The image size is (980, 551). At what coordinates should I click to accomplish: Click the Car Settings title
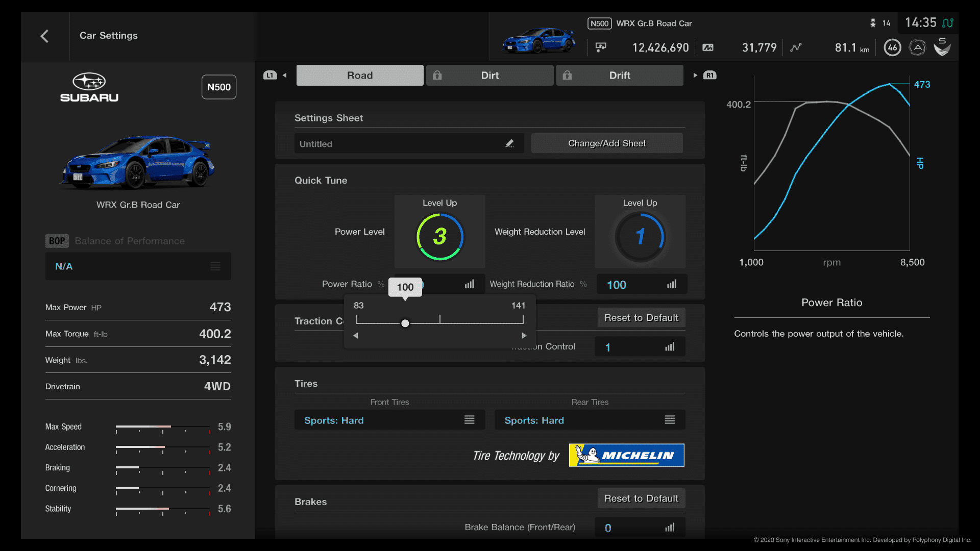(109, 36)
